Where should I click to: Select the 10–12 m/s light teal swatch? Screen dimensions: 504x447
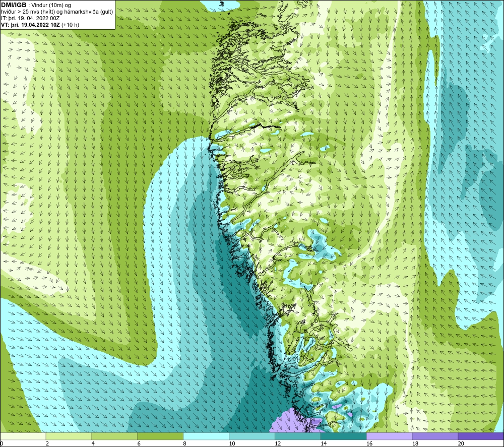tap(252, 436)
